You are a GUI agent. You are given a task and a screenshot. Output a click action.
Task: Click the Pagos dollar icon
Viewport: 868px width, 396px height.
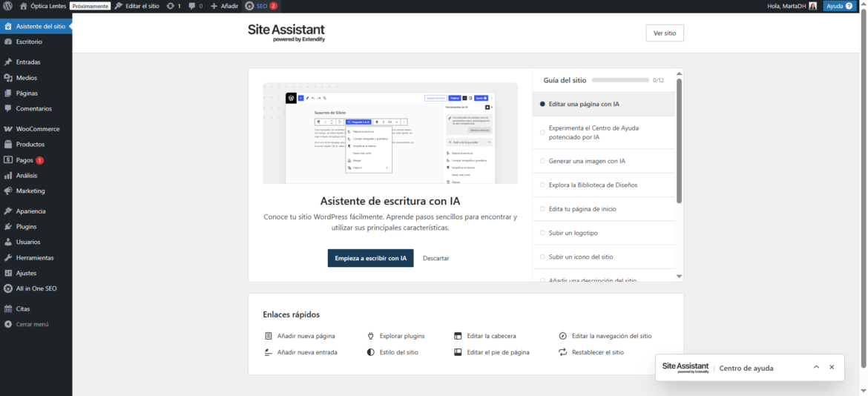(x=8, y=160)
